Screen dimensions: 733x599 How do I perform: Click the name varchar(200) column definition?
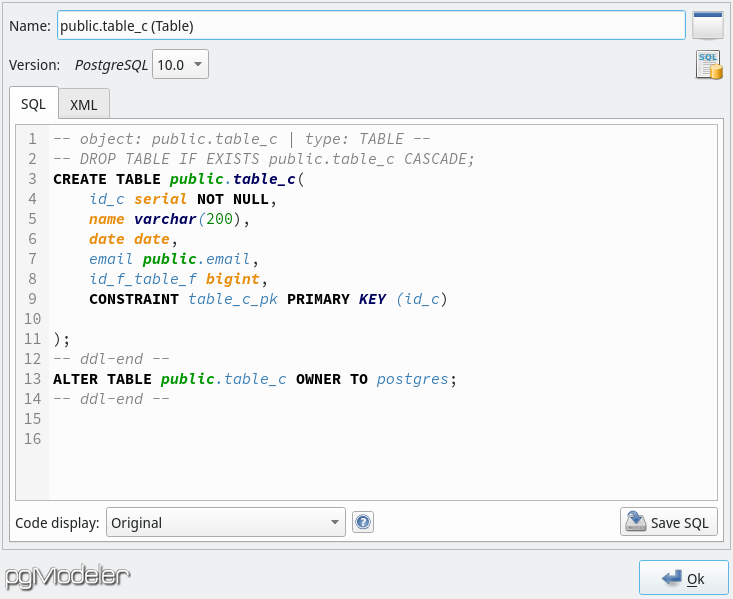click(169, 219)
